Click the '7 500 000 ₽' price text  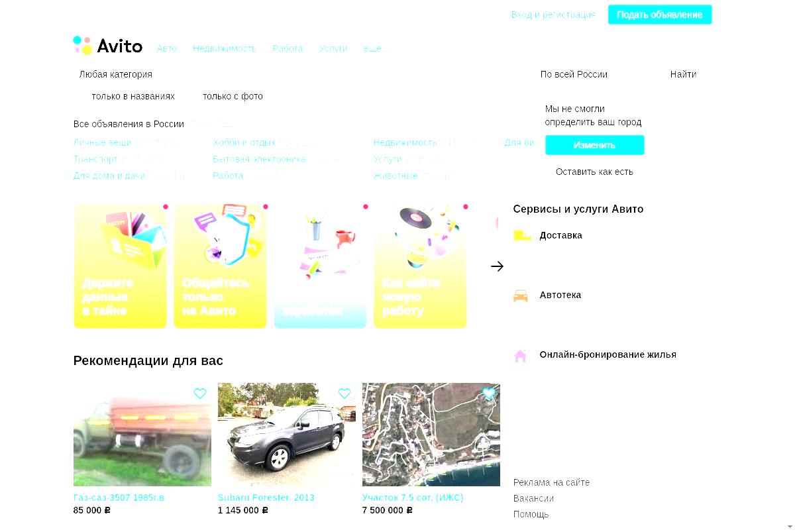[388, 510]
